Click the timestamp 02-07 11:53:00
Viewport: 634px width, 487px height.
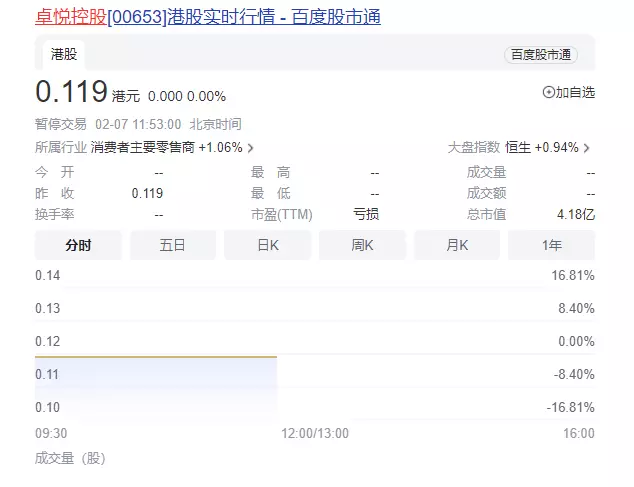(138, 124)
